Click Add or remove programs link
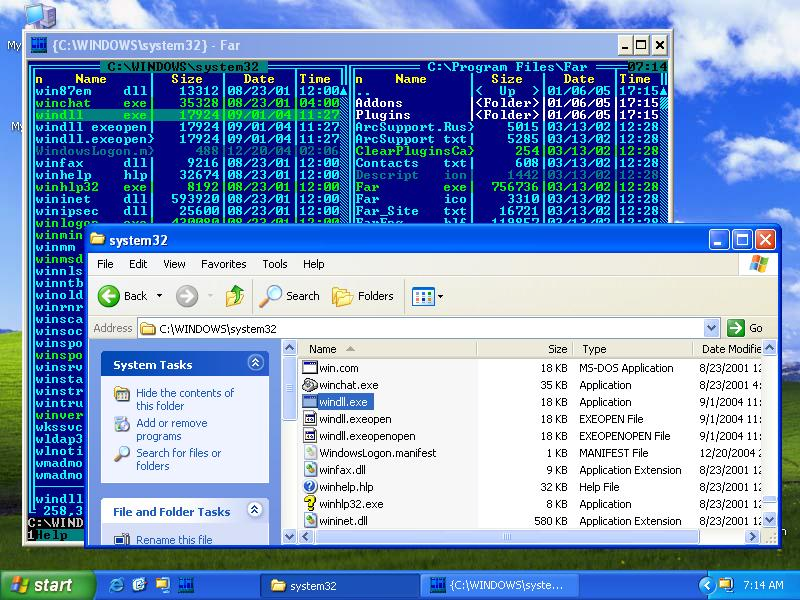The height and width of the screenshot is (600, 800). click(171, 430)
